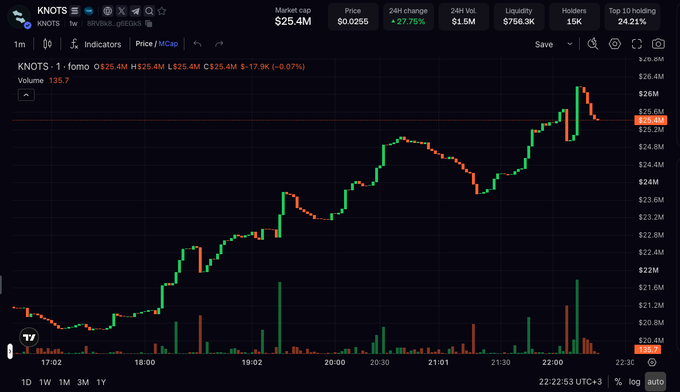Click the 24H change 27.75% card
Image resolution: width=680 pixels, height=392 pixels.
point(408,16)
